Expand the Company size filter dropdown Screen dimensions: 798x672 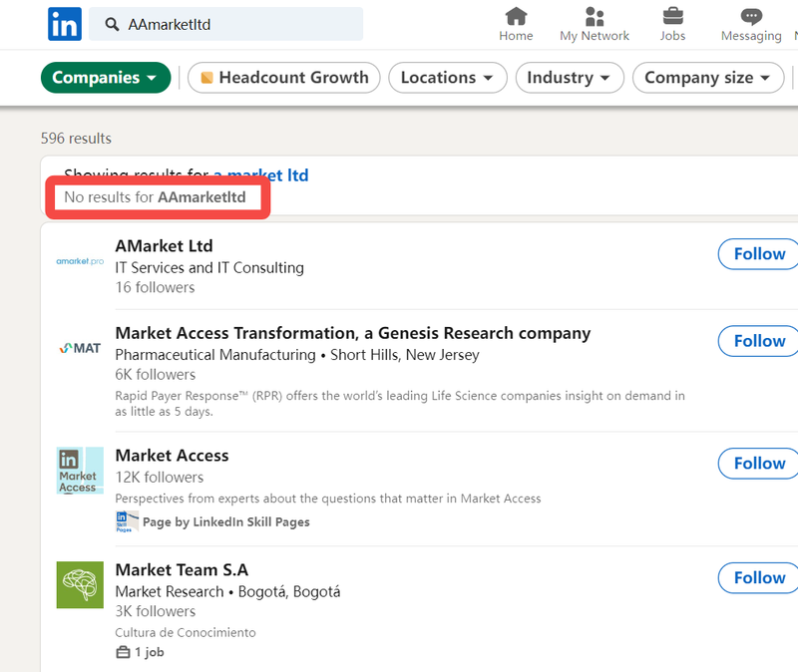click(x=708, y=78)
